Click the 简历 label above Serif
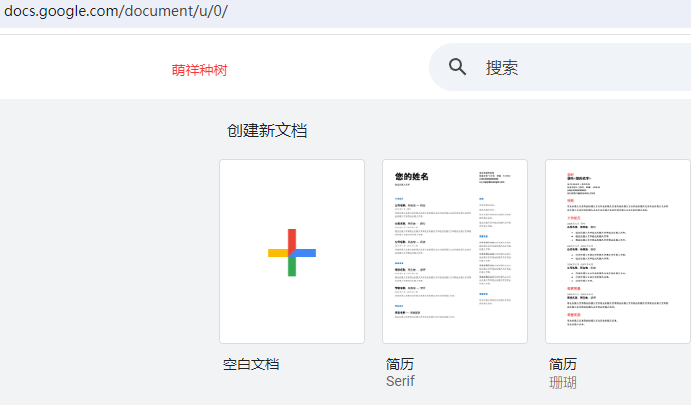Viewport: 691px width, 405px height. pos(400,364)
